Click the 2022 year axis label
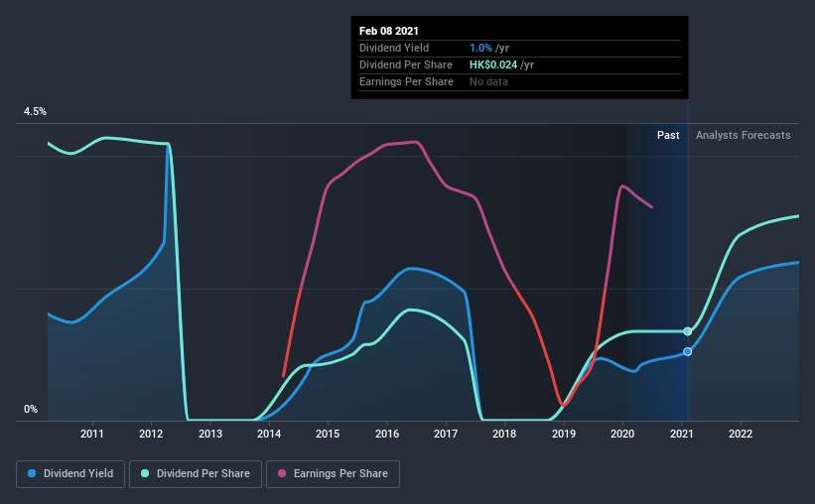This screenshot has width=815, height=504. [741, 434]
